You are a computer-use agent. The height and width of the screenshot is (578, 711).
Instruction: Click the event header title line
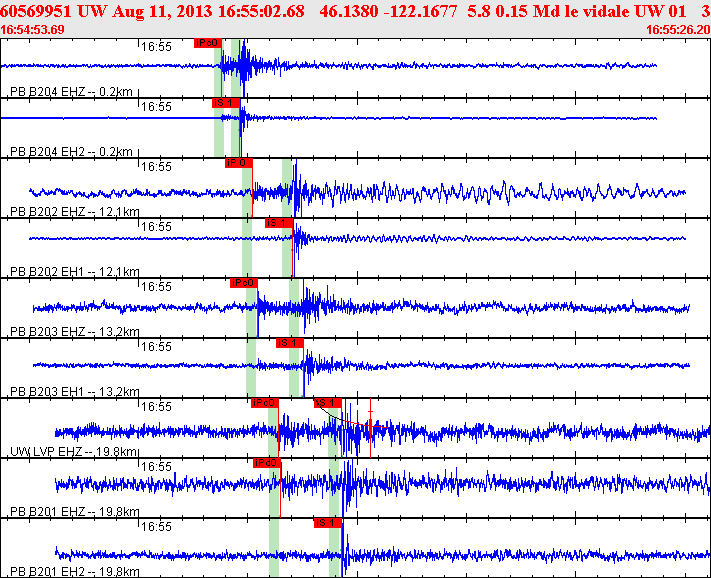[356, 11]
